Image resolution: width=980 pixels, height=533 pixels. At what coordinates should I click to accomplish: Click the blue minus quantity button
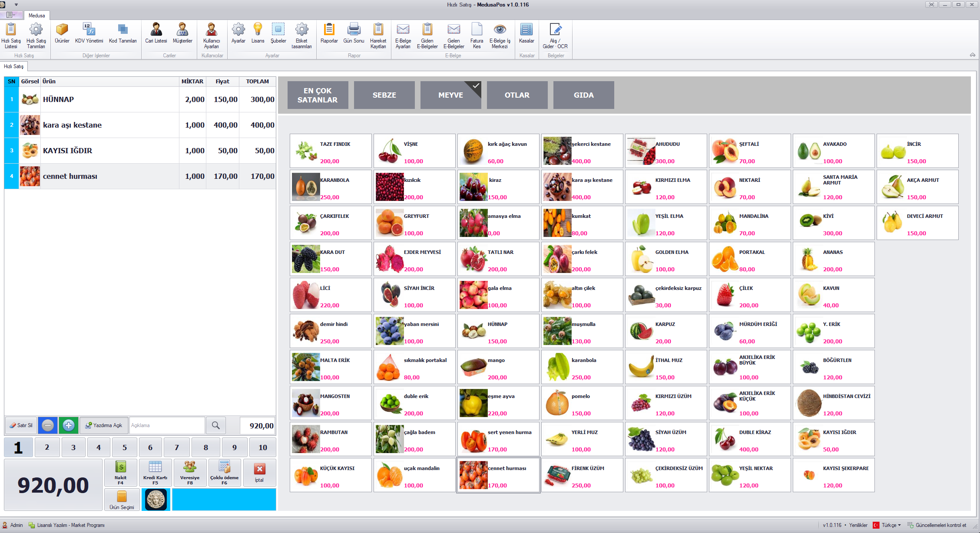coord(48,425)
